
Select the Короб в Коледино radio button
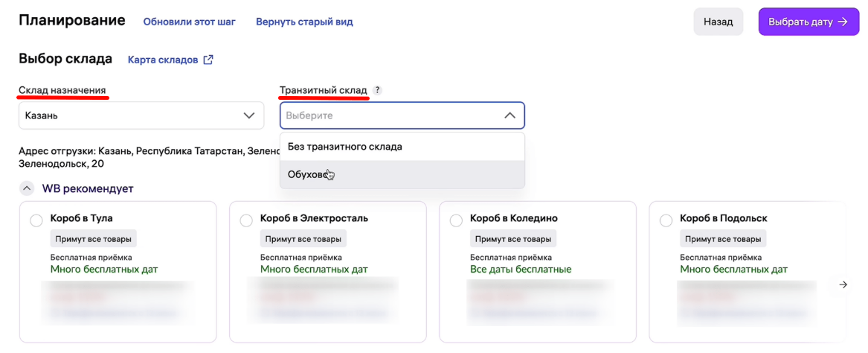pyautogui.click(x=456, y=220)
